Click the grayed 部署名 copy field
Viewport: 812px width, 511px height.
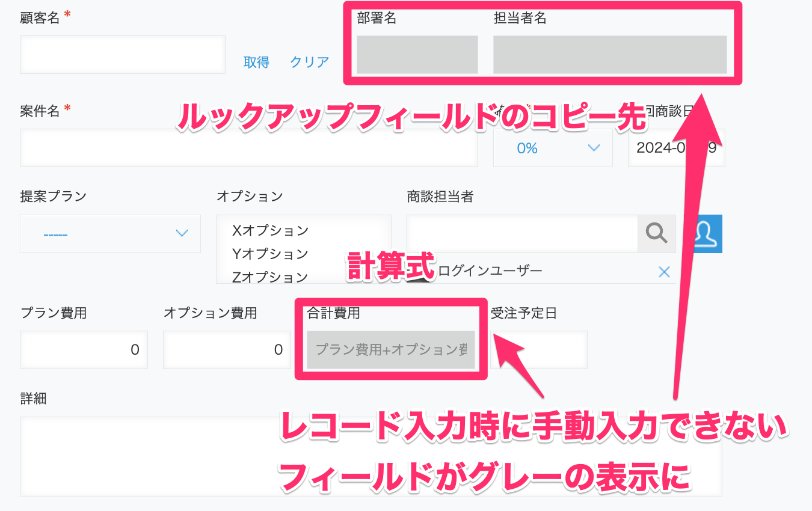tap(417, 55)
